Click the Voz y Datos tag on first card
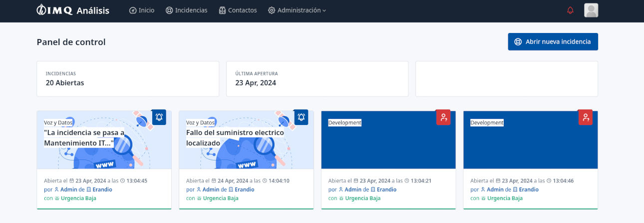Image resolution: width=644 pixels, height=223 pixels. coord(58,122)
